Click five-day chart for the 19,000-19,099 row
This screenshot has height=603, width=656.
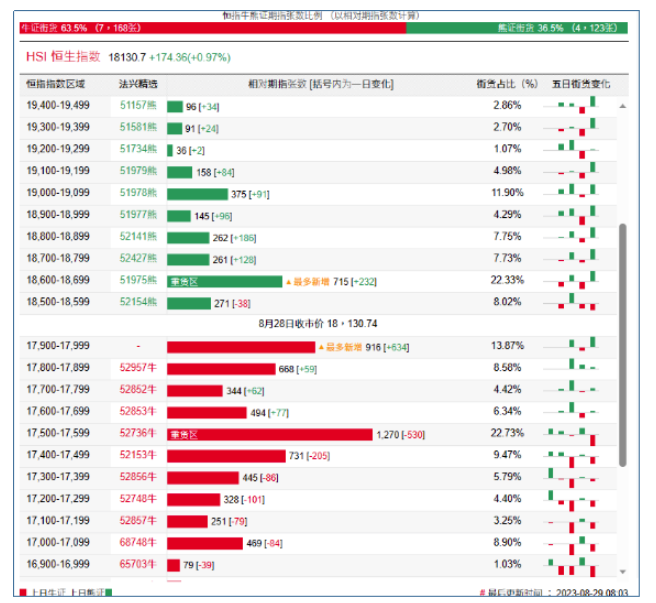(573, 193)
